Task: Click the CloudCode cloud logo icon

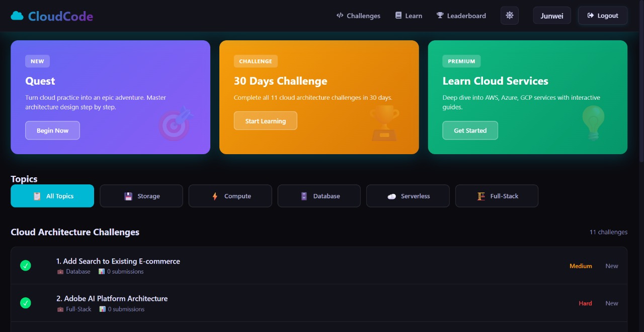Action: [x=17, y=16]
